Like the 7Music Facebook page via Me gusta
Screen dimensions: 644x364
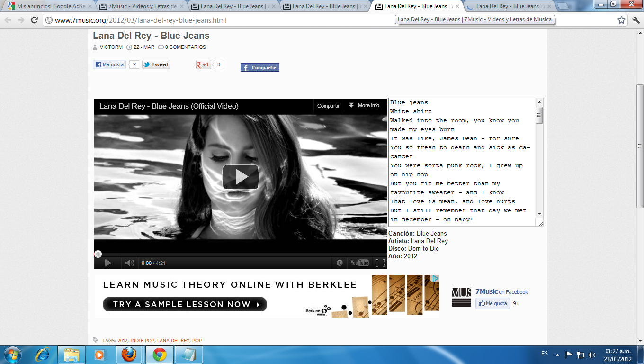[492, 303]
